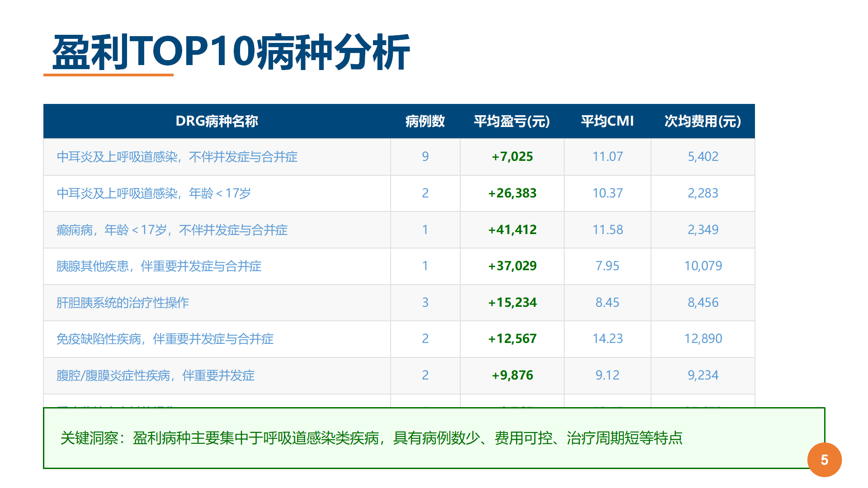Select the 平均盈亏(元) column header
868x488 pixels.
pyautogui.click(x=512, y=121)
